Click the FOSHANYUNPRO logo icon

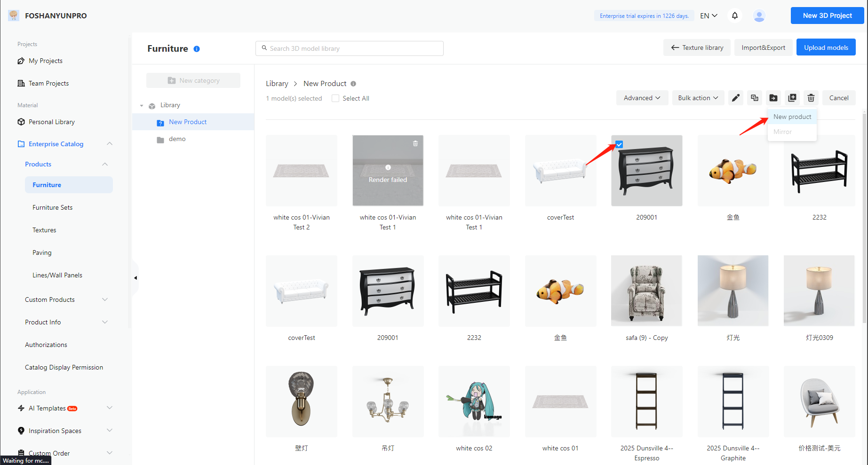[x=14, y=16]
